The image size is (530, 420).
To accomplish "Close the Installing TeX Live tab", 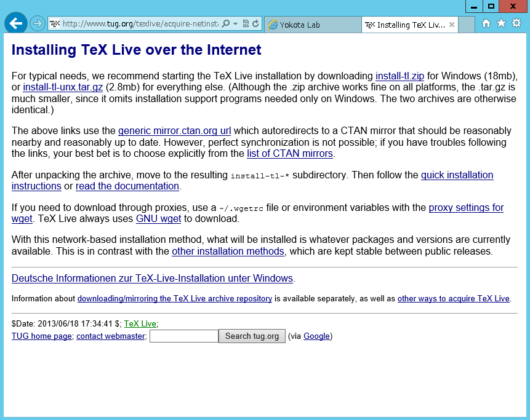I will pyautogui.click(x=452, y=25).
